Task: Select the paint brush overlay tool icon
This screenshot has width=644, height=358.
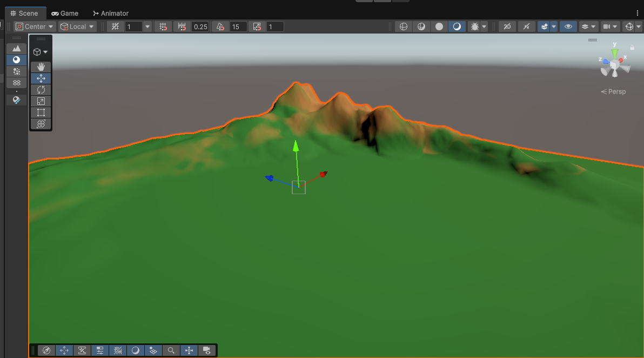Action: (16, 100)
